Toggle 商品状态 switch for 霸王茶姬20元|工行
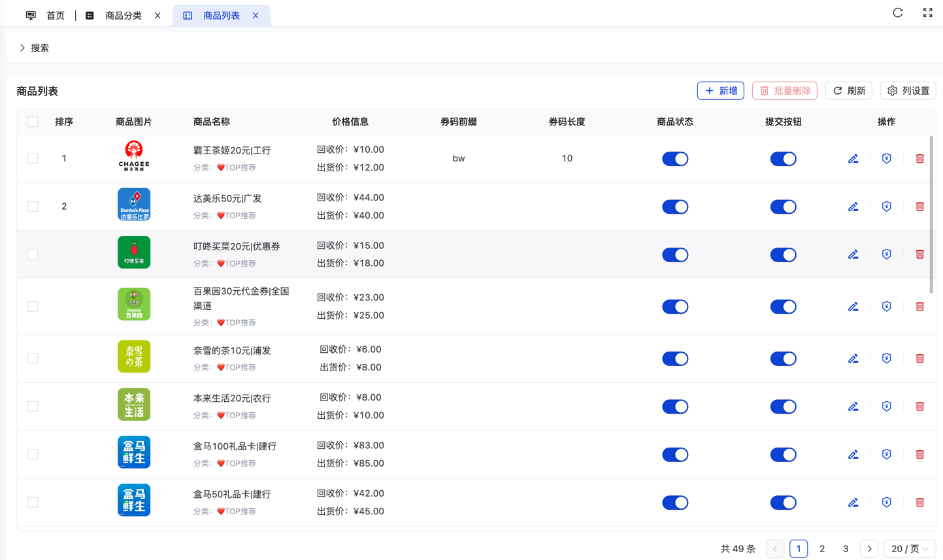Image resolution: width=943 pixels, height=560 pixels. click(674, 159)
